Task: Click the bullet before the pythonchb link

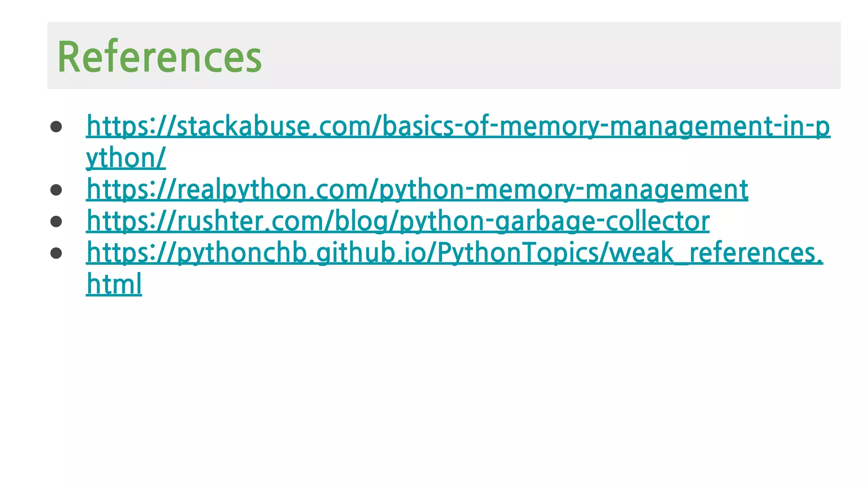Action: (56, 253)
